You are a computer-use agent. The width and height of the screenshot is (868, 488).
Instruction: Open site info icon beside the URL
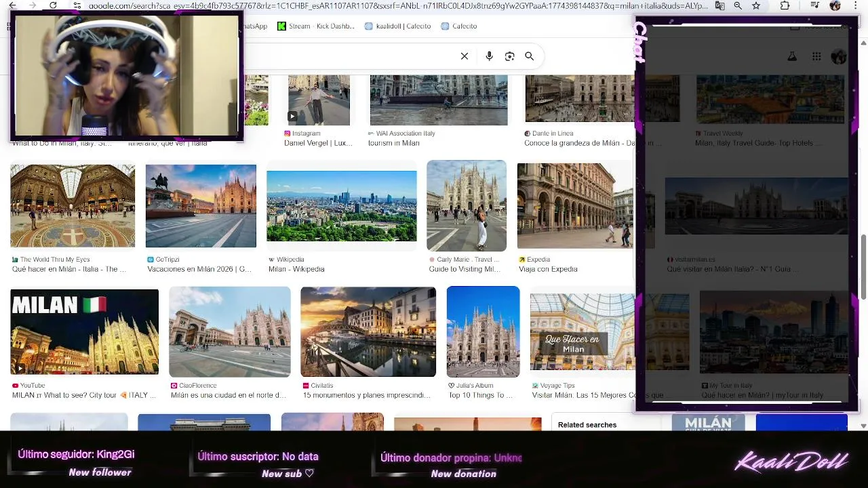[x=77, y=5]
